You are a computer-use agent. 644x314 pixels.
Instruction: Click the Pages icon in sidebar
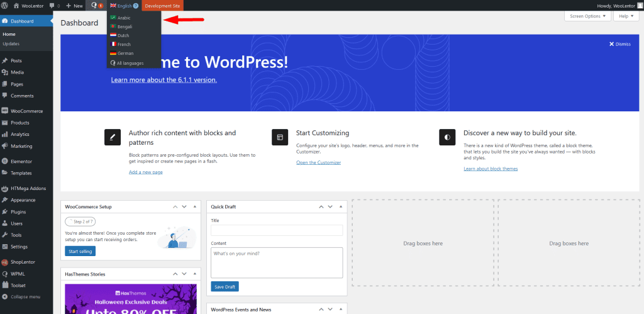point(5,84)
